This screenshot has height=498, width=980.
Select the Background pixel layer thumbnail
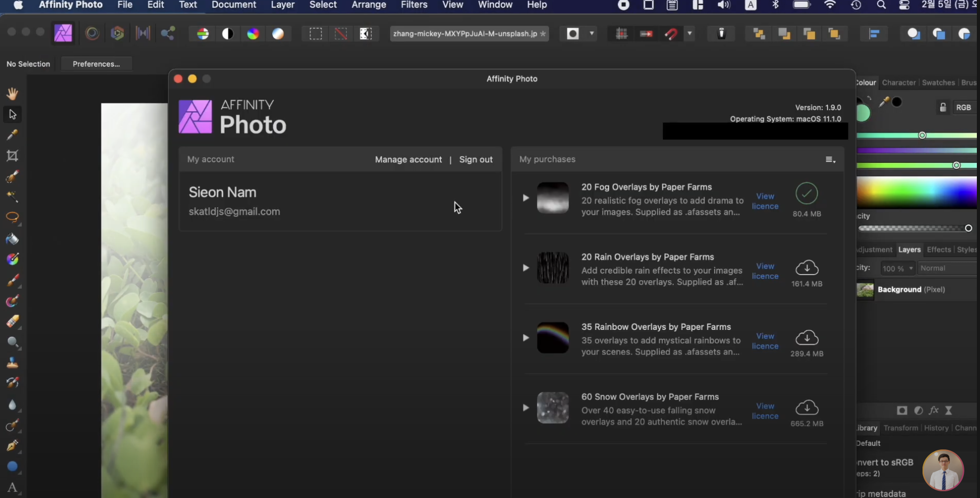[865, 290]
